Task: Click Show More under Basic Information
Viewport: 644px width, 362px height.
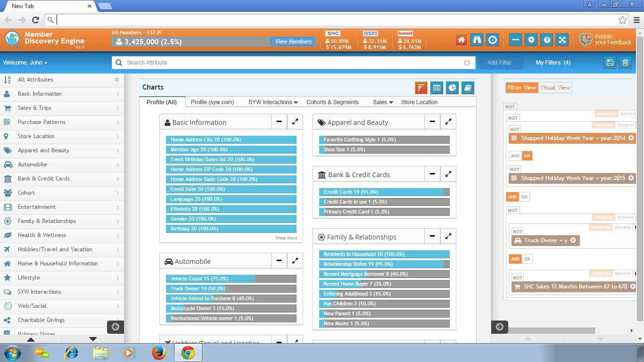Action: tap(286, 238)
